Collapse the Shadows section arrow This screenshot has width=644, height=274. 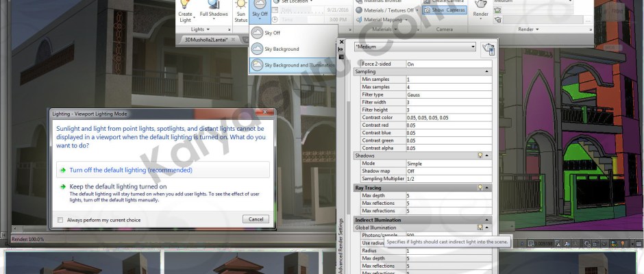[487, 155]
